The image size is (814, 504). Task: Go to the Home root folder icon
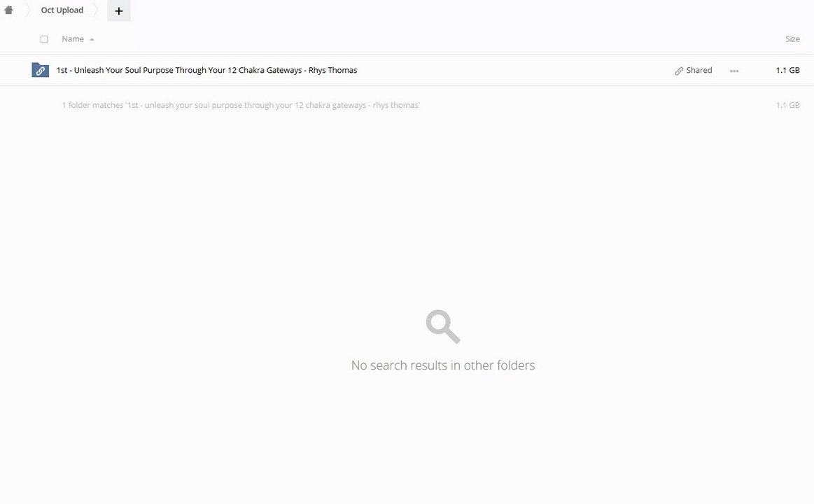coord(8,10)
